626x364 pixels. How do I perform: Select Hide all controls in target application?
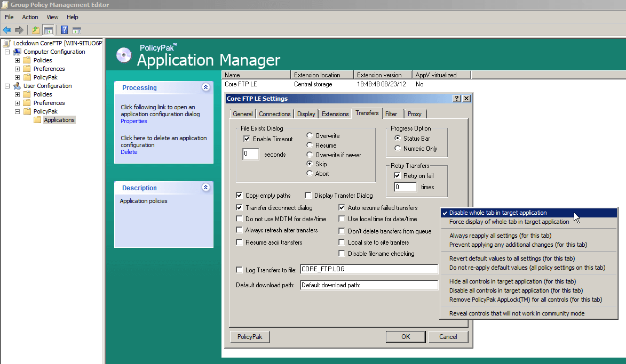pyautogui.click(x=528, y=281)
